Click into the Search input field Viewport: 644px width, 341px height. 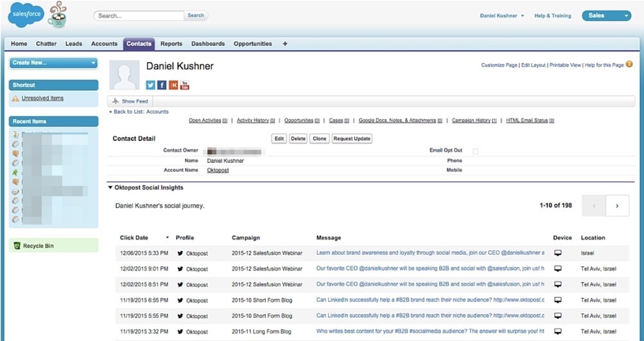coord(139,16)
